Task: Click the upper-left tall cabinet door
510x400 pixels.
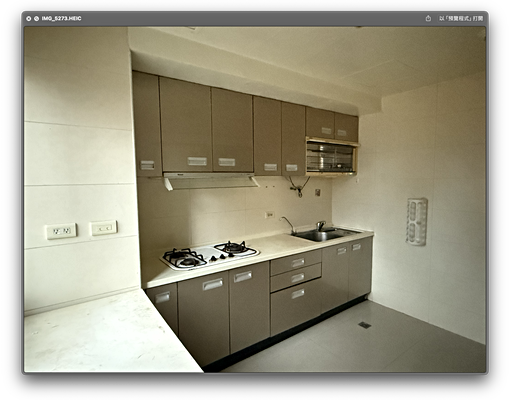Action: (x=147, y=124)
